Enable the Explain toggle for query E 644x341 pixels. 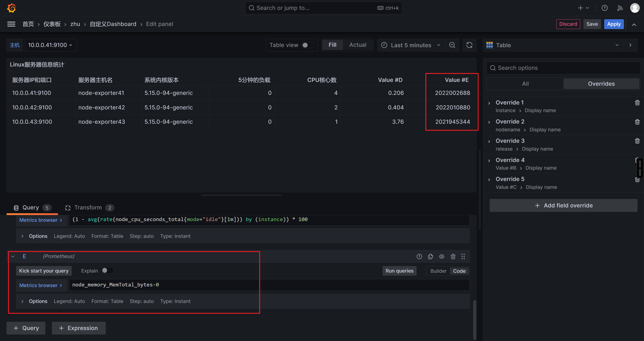107,271
